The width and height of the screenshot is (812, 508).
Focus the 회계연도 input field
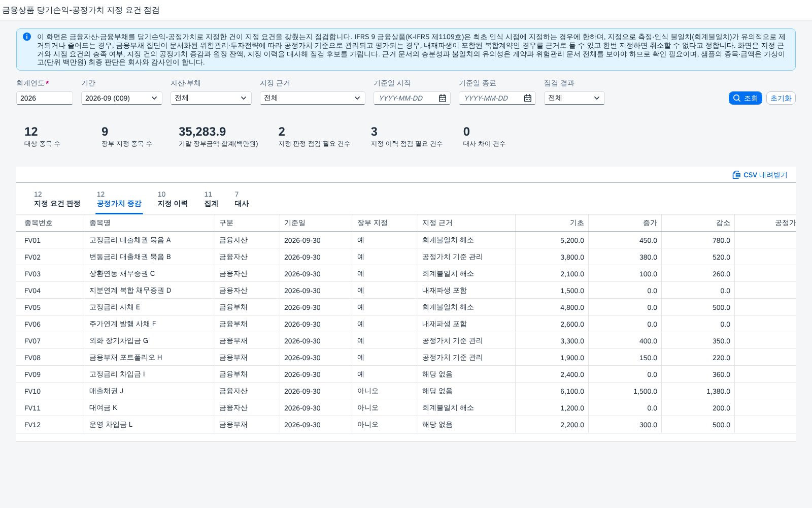(45, 98)
